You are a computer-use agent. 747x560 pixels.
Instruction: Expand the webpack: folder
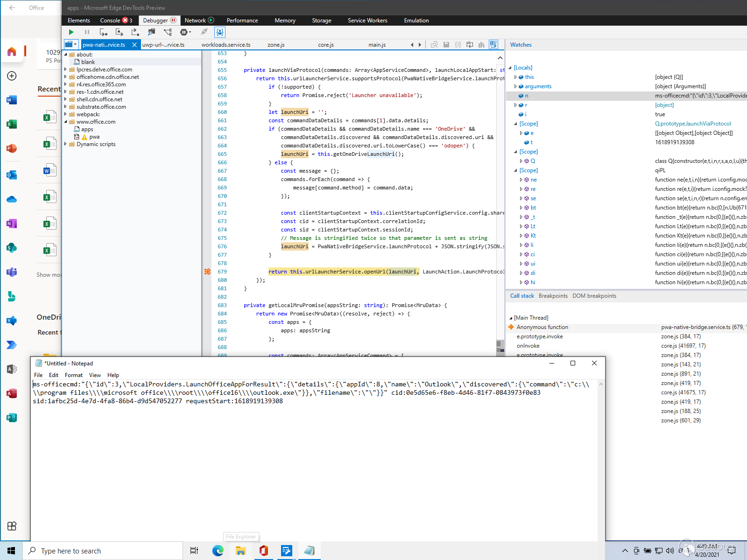[x=66, y=114]
